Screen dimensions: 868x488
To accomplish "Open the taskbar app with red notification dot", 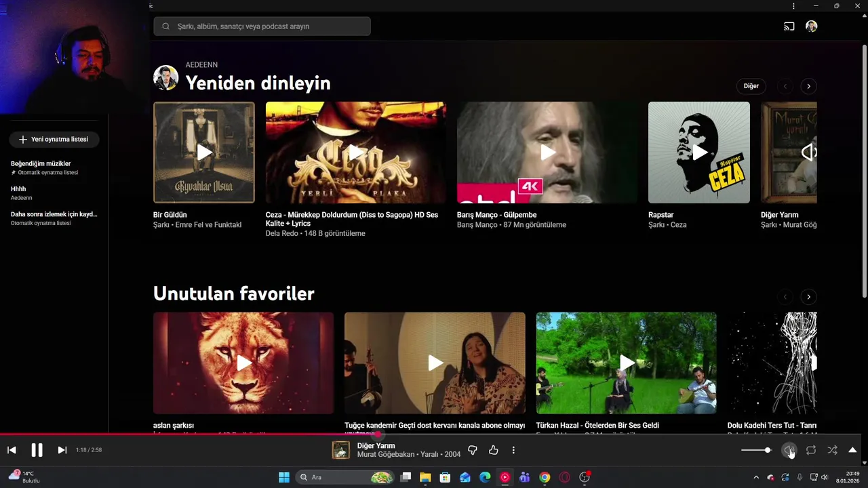I will 585,477.
